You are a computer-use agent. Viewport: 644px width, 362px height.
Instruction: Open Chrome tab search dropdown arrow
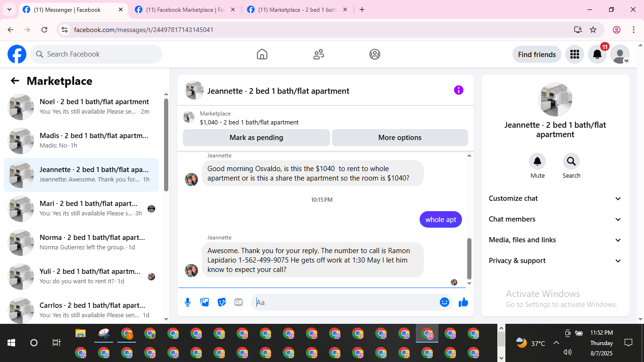(9, 9)
